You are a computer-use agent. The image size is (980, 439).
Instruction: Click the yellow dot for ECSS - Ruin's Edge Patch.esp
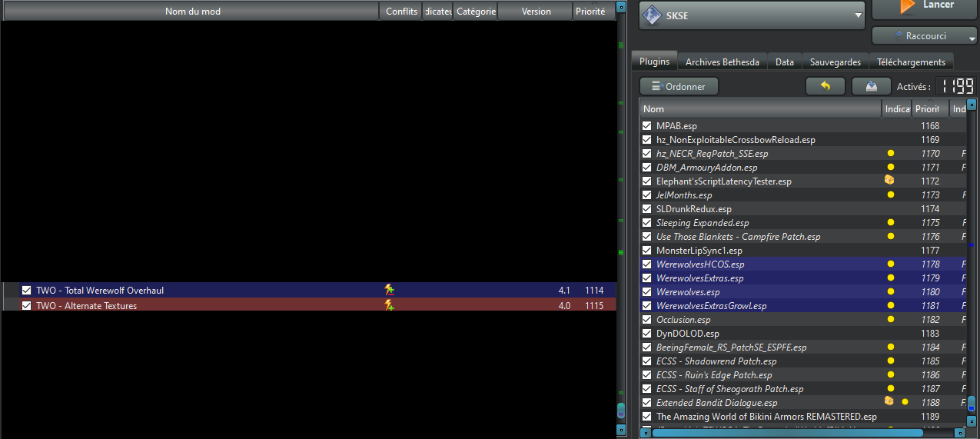pyautogui.click(x=891, y=375)
